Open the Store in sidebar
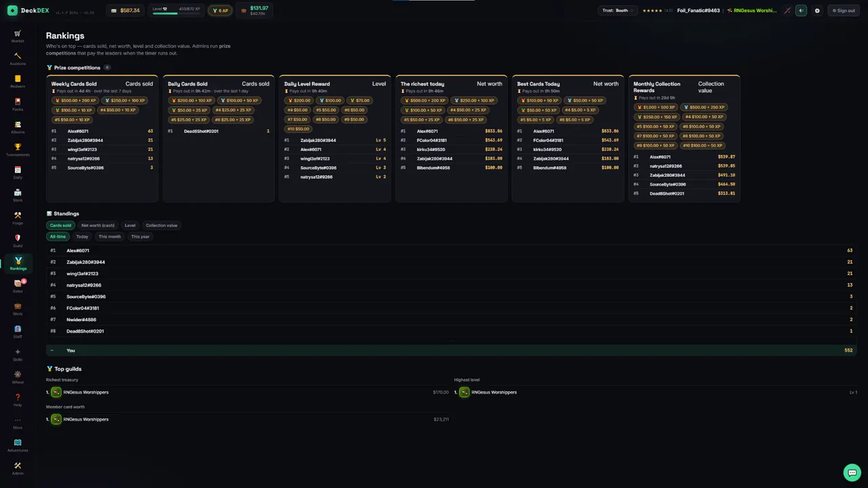This screenshot has width=868, height=488. pyautogui.click(x=18, y=195)
